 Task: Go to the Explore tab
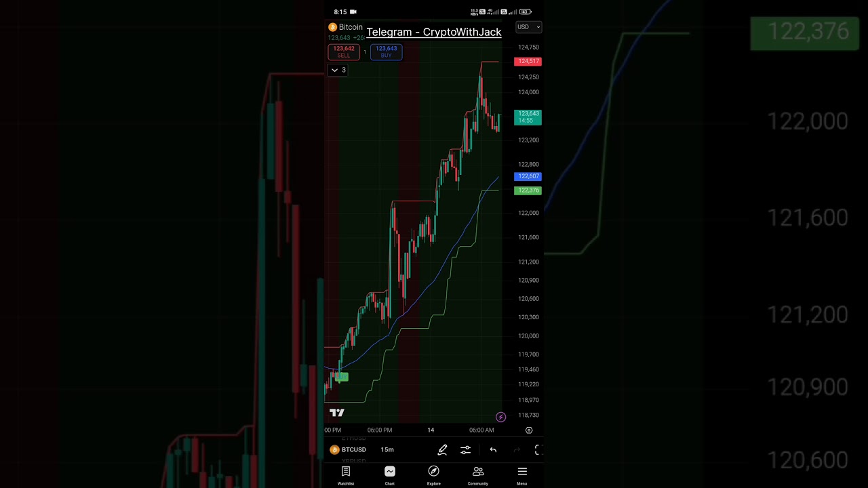click(x=434, y=476)
